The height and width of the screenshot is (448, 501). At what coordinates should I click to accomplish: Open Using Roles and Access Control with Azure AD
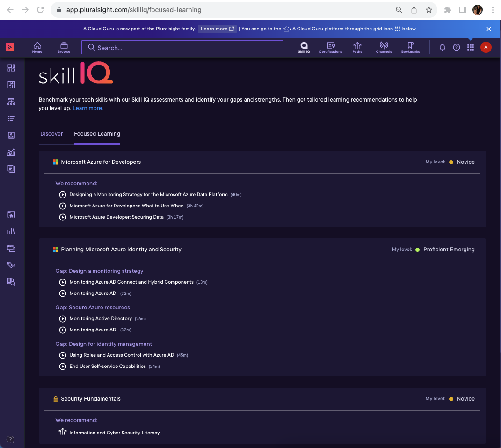(122, 355)
